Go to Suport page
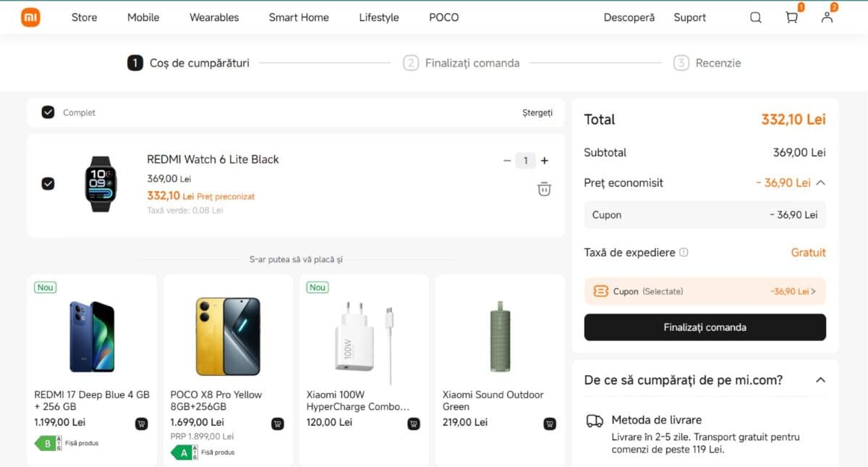The width and height of the screenshot is (868, 467). (689, 17)
